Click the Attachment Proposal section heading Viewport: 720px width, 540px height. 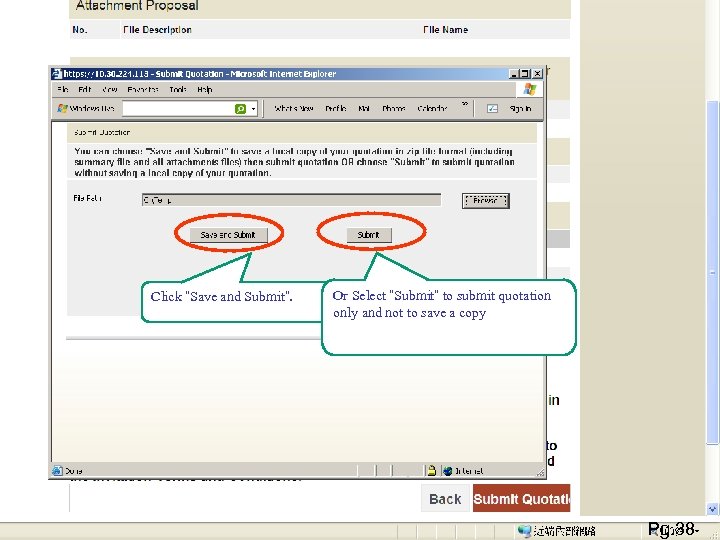point(137,6)
